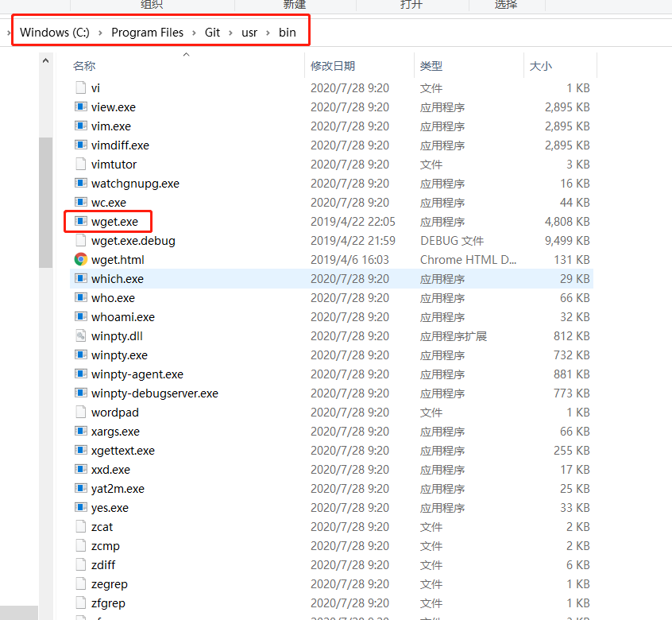Click the vim.exe application icon
Screen dimensions: 672x620
80,126
